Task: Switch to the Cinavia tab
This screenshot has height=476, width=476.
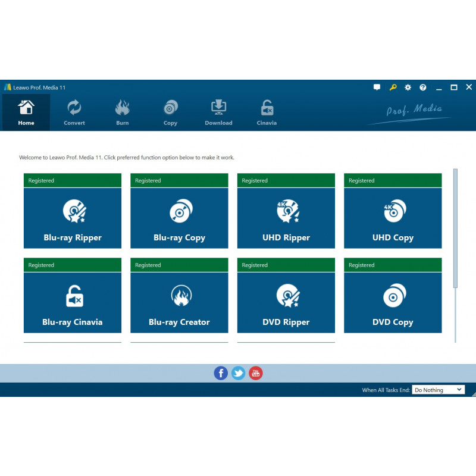Action: pyautogui.click(x=267, y=112)
